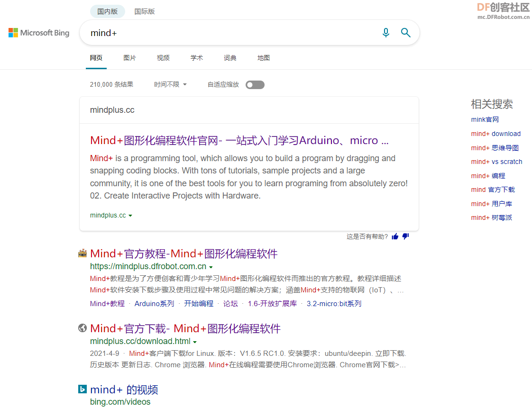
Task: Click the mindplus.cc/download.html URL text
Action: 140,341
